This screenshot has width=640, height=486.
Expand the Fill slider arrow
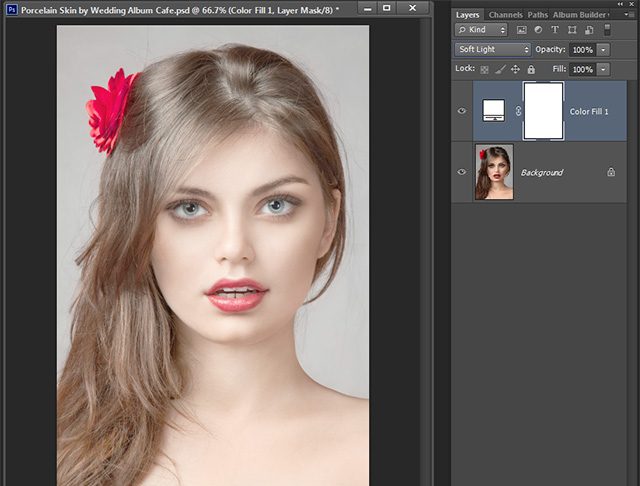[603, 69]
